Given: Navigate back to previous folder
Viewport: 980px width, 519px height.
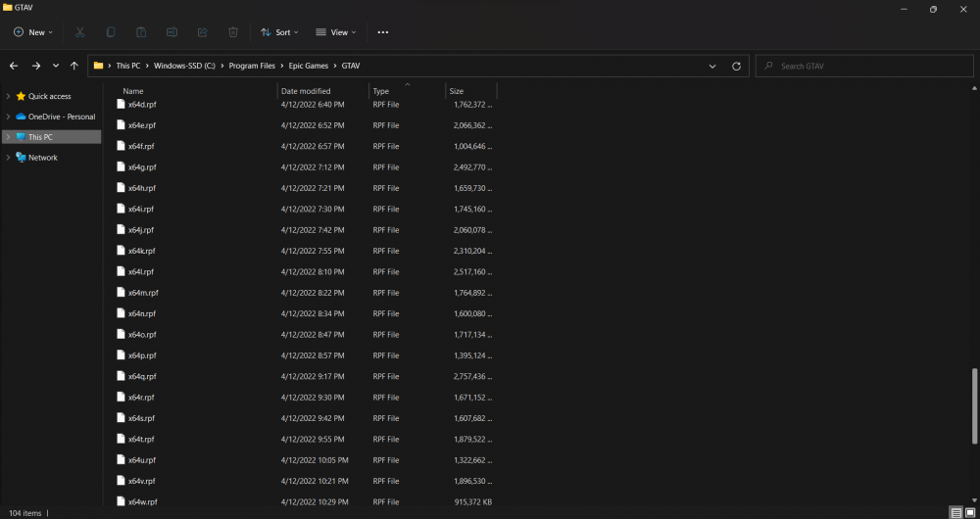Looking at the screenshot, I should (14, 66).
